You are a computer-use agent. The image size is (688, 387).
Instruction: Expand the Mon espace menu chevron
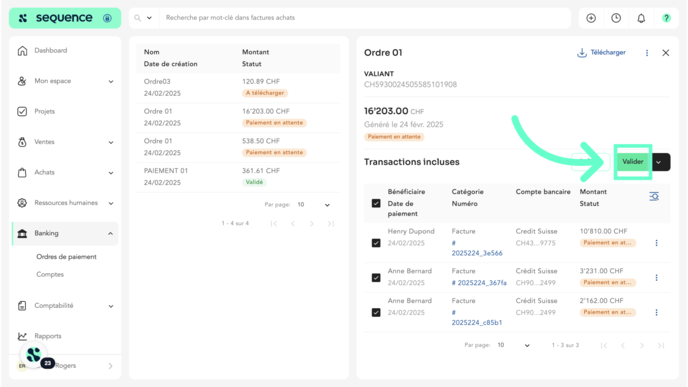(x=111, y=81)
